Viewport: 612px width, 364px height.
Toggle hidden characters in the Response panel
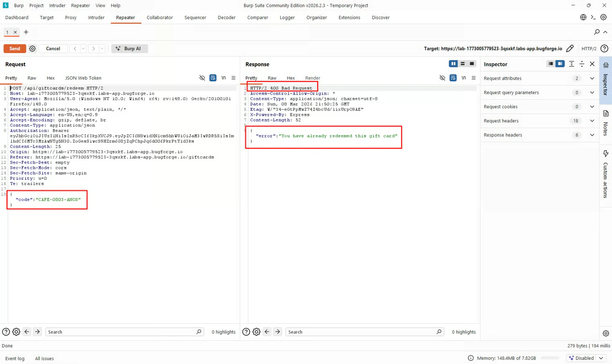[x=442, y=78]
